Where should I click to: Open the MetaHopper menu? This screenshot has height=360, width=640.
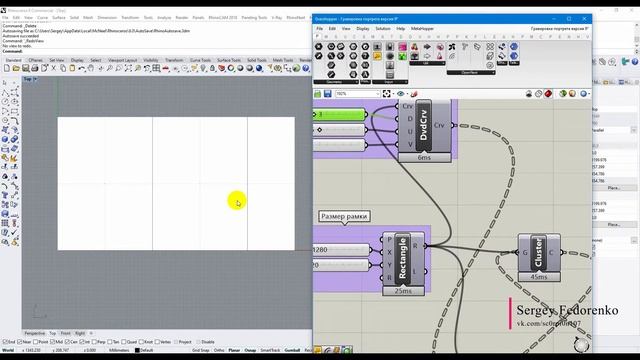pyautogui.click(x=422, y=29)
